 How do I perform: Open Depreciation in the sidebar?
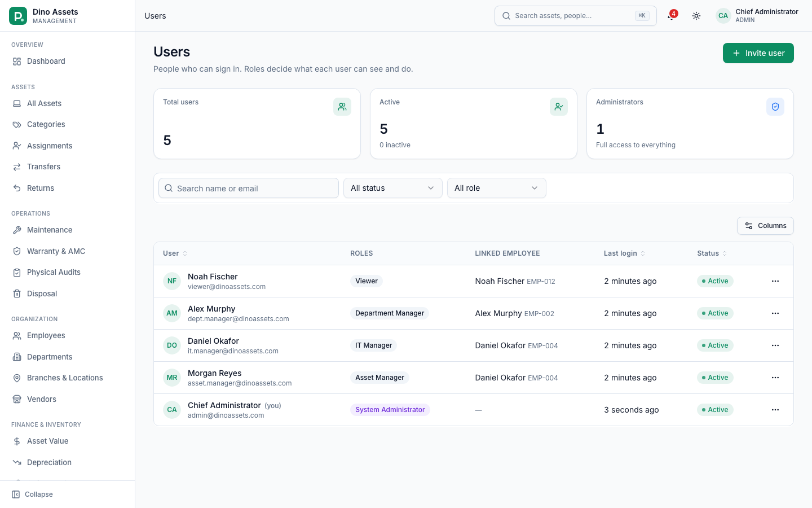[67, 462]
